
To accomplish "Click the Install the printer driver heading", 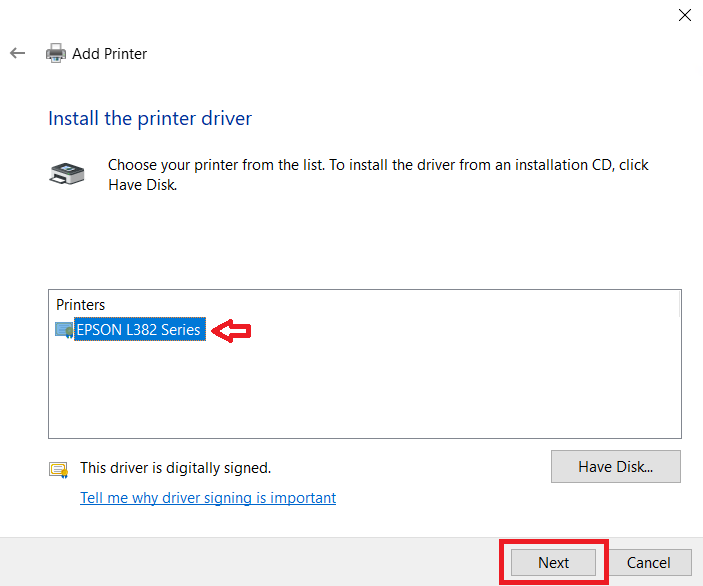I will pyautogui.click(x=150, y=118).
